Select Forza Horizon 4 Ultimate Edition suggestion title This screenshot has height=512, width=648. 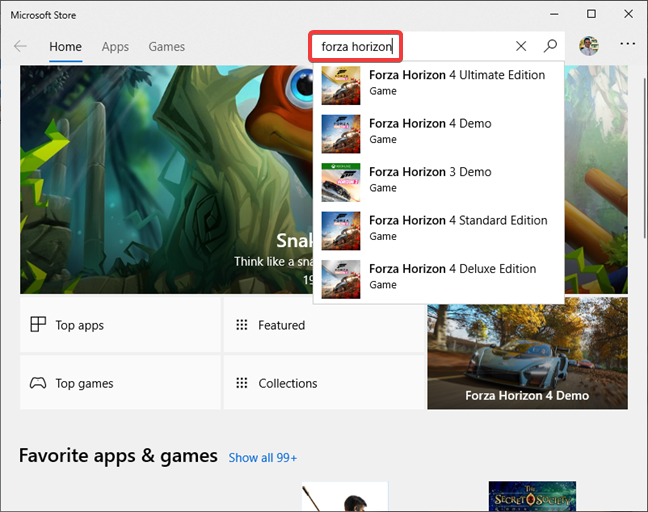457,75
